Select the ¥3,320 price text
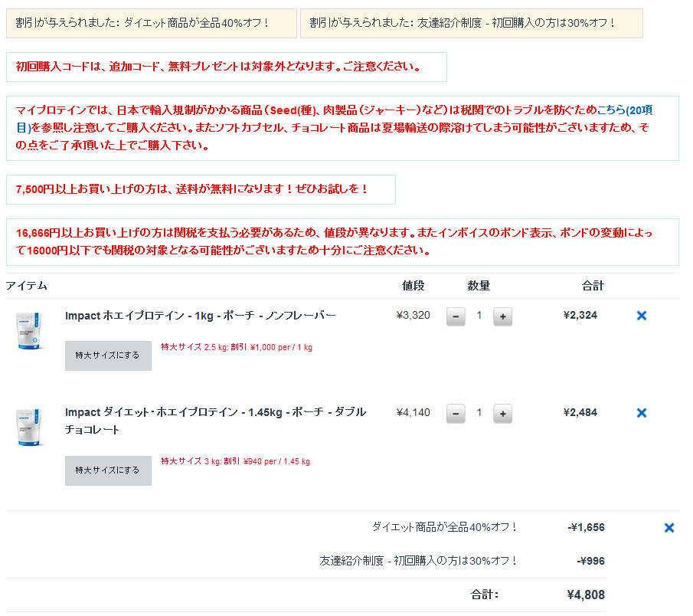The width and height of the screenshot is (693, 616). (x=413, y=316)
